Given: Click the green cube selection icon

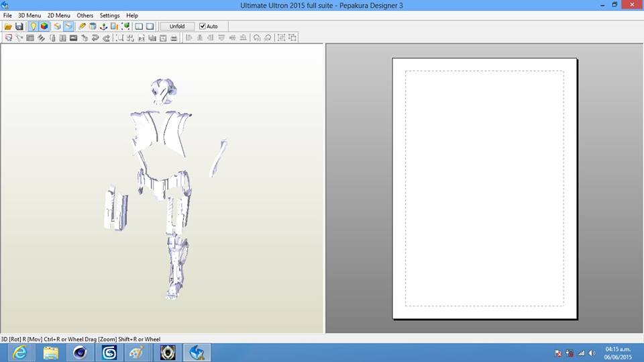Looking at the screenshot, I should pos(125,26).
